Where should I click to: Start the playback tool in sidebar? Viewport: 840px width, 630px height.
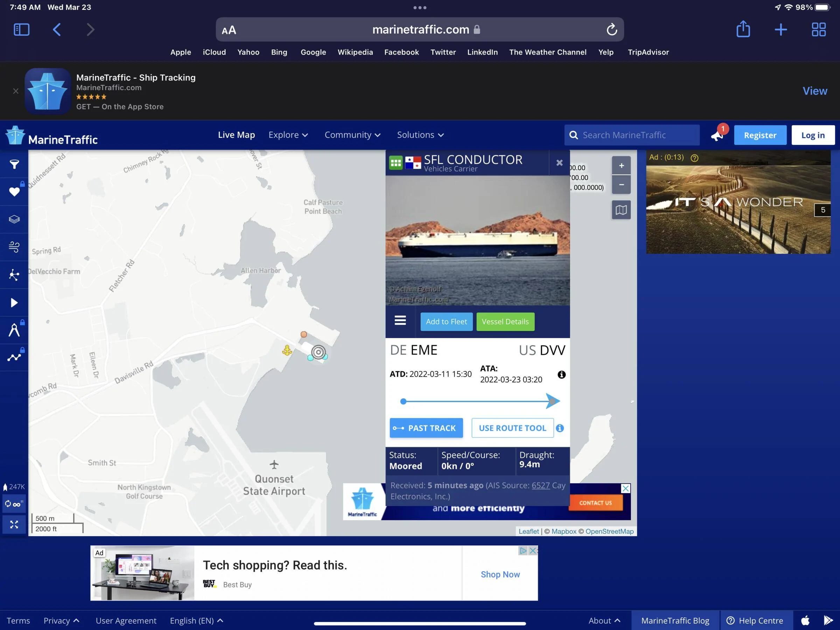(14, 303)
